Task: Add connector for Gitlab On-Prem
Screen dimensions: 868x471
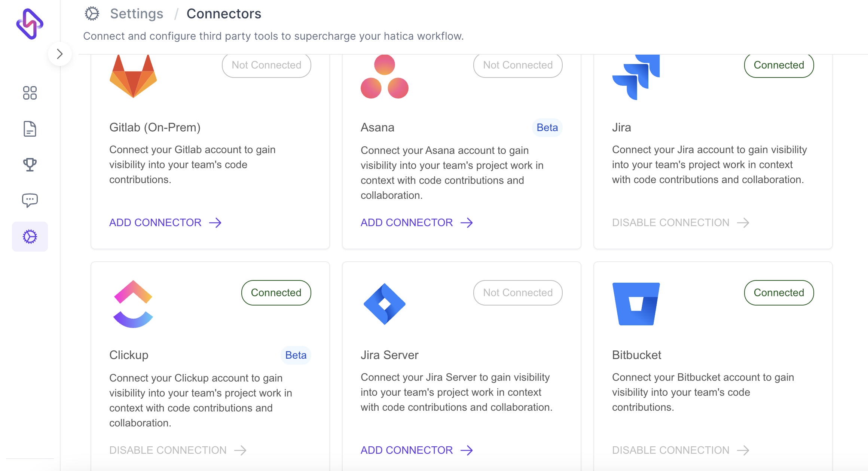Action: pos(155,222)
